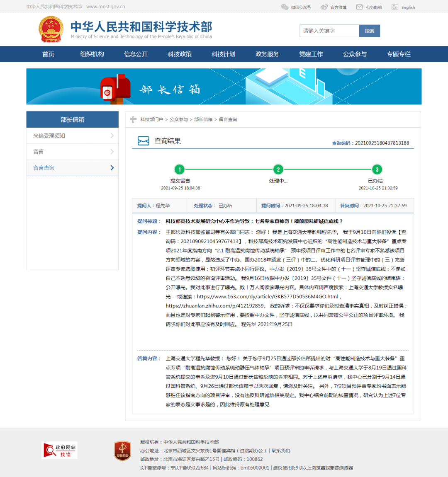
Task: Click 网站标识码 bm06000001 text
Action: 241,468
